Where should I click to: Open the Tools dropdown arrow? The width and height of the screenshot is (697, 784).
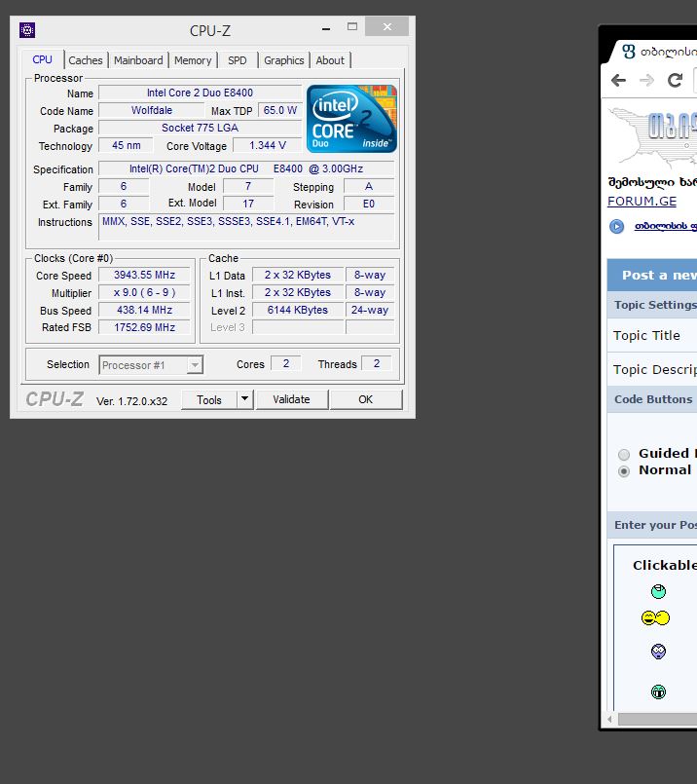click(x=244, y=399)
